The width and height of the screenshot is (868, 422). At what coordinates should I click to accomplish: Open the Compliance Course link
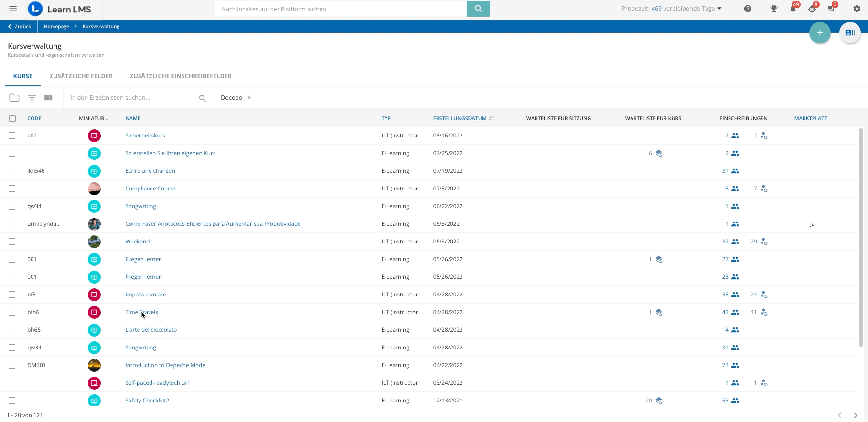tap(150, 189)
